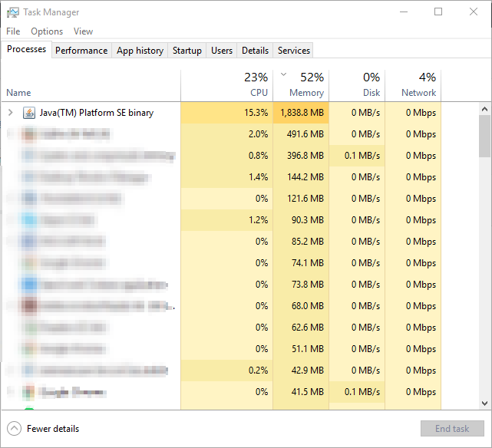Sort by the Network column header
492x448 pixels.
tap(413, 86)
